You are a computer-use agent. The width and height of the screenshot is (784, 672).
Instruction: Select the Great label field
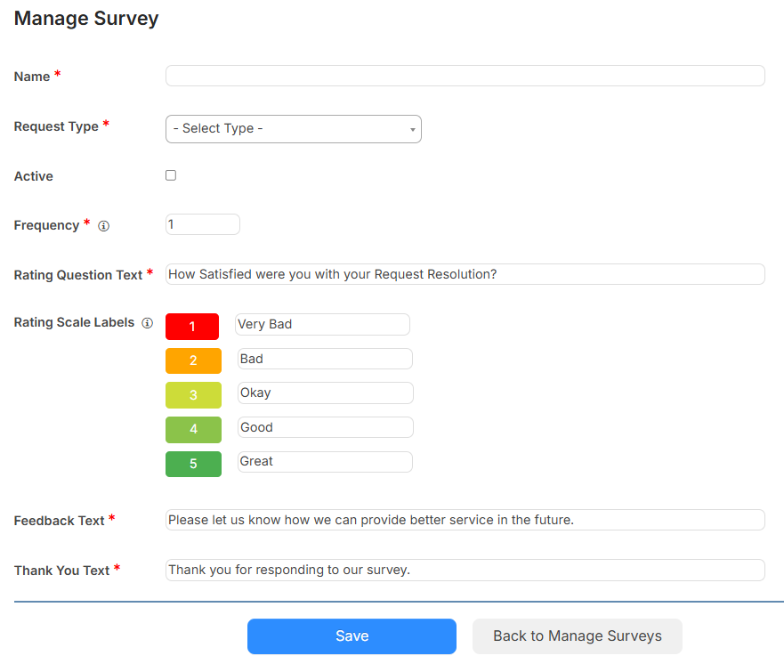(325, 461)
